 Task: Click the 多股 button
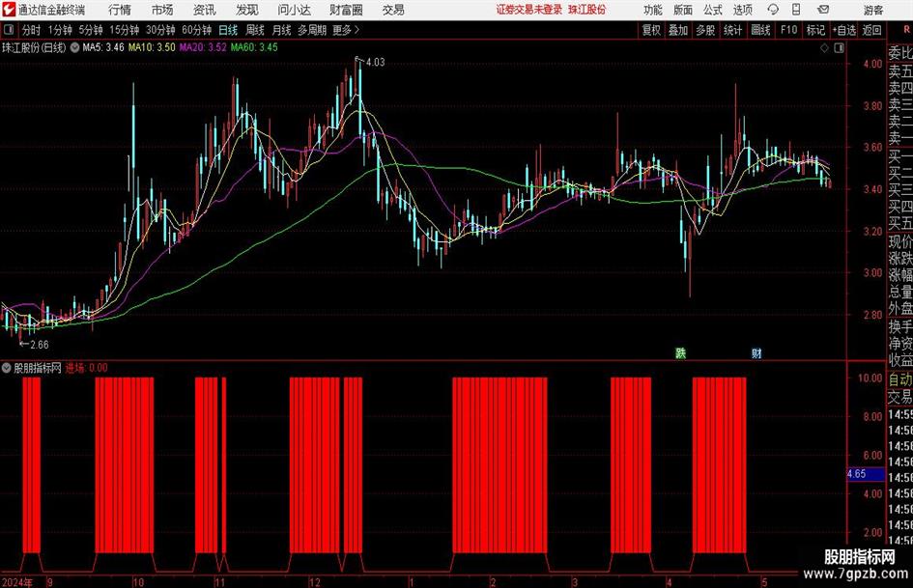point(705,30)
